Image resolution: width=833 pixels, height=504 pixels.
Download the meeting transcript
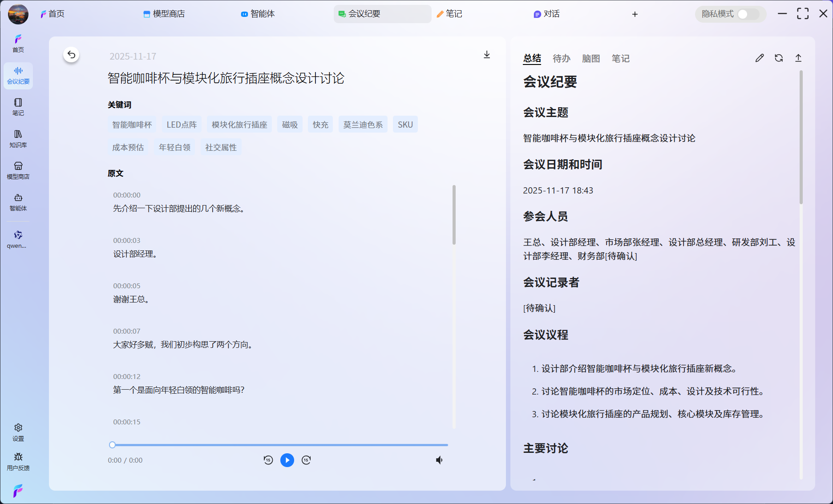coord(487,55)
